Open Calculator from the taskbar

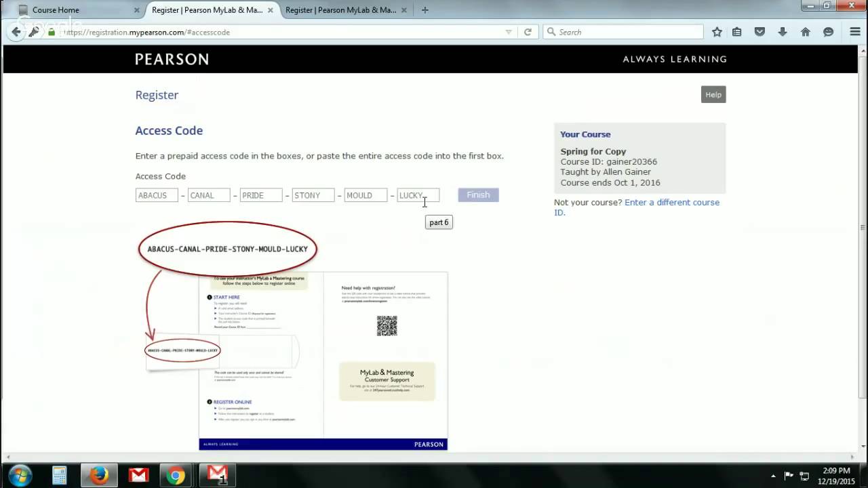[60, 475]
